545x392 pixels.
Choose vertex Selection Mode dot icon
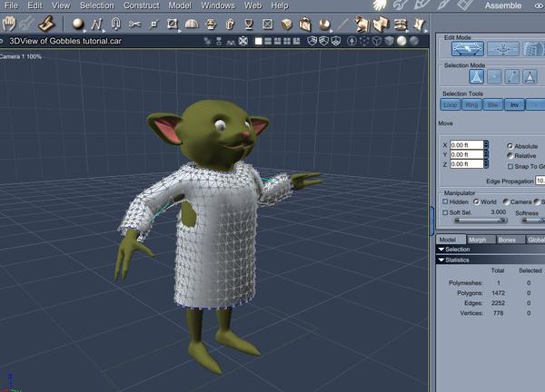point(494,77)
